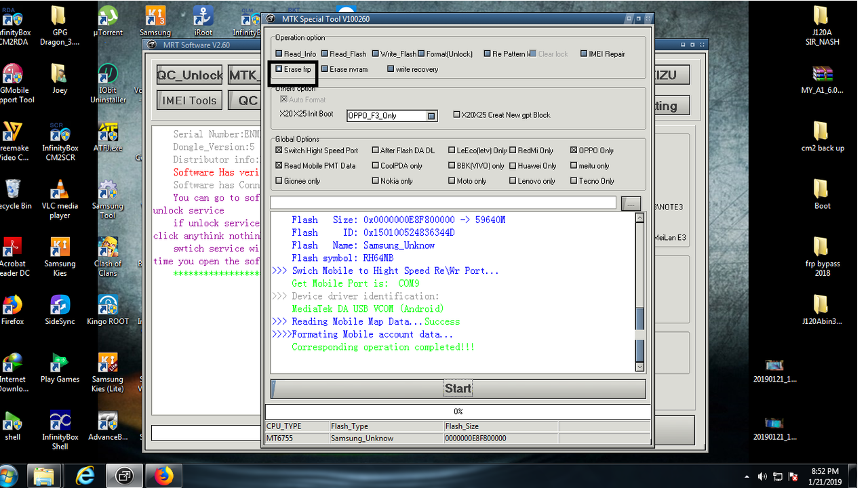Click the Samsung_Unknow Flash_Type cell
Viewport: 868px width, 488px height.
386,439
